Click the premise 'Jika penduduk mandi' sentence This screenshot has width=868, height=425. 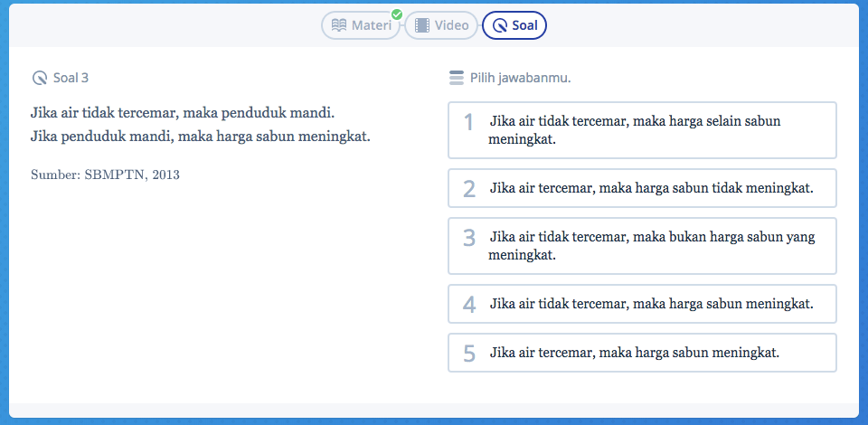click(x=200, y=137)
